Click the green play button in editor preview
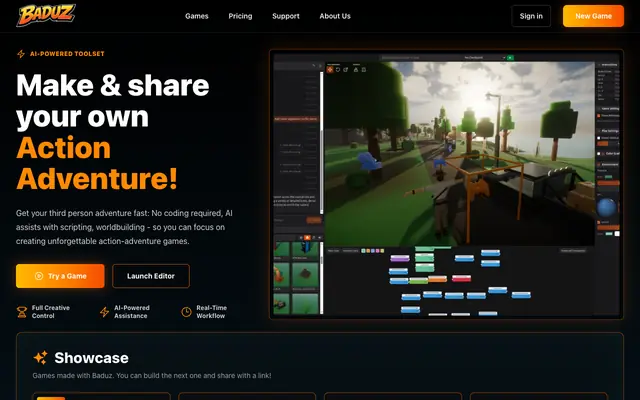Screen dimensions: 640x400 (x=510, y=58)
